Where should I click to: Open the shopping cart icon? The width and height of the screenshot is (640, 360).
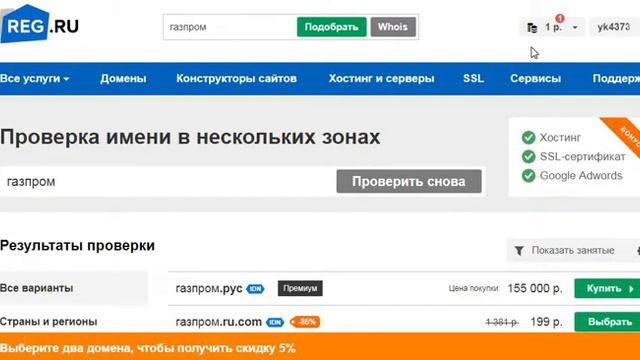(531, 27)
